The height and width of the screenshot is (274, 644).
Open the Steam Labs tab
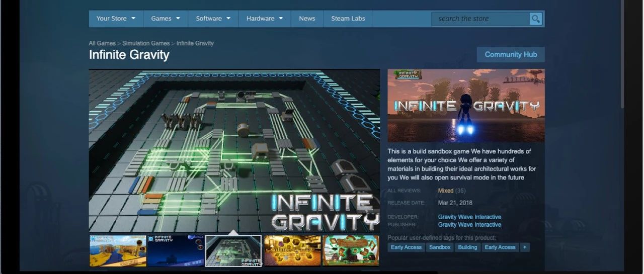click(348, 19)
